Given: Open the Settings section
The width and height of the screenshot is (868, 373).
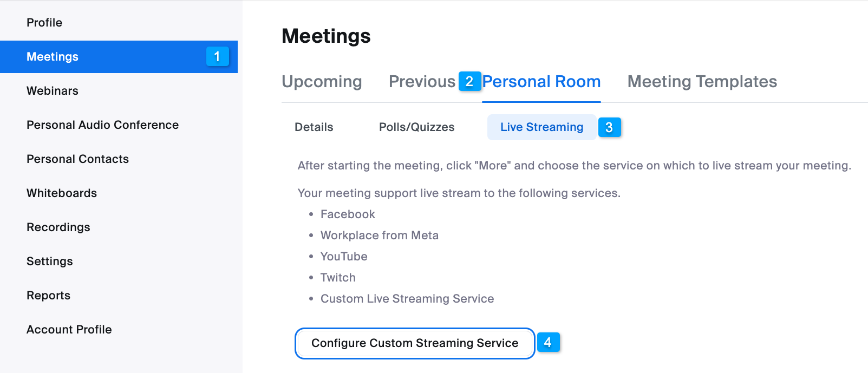Looking at the screenshot, I should (x=49, y=261).
